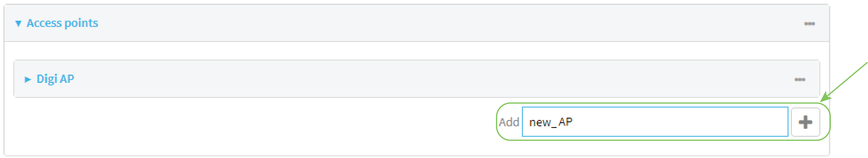Image resolution: width=868 pixels, height=158 pixels.
Task: Toggle the Access points panel closed
Action: [x=18, y=24]
